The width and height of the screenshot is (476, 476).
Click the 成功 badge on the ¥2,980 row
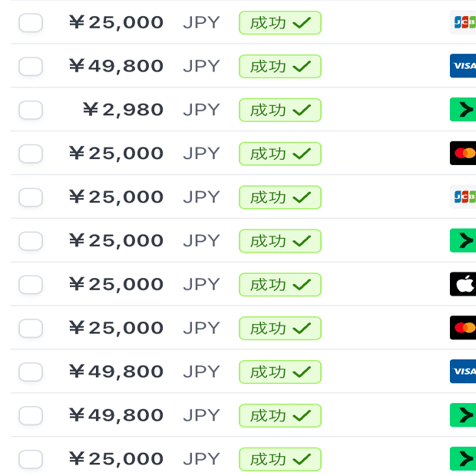click(279, 110)
